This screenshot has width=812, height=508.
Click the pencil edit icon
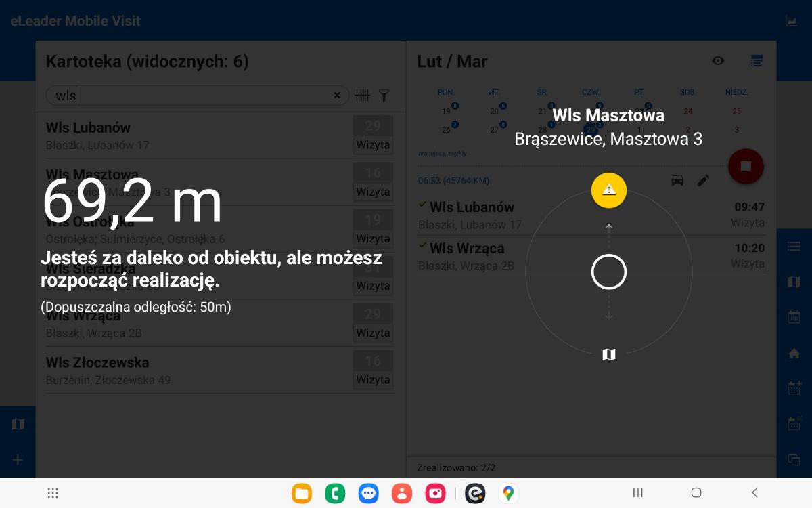pos(704,180)
